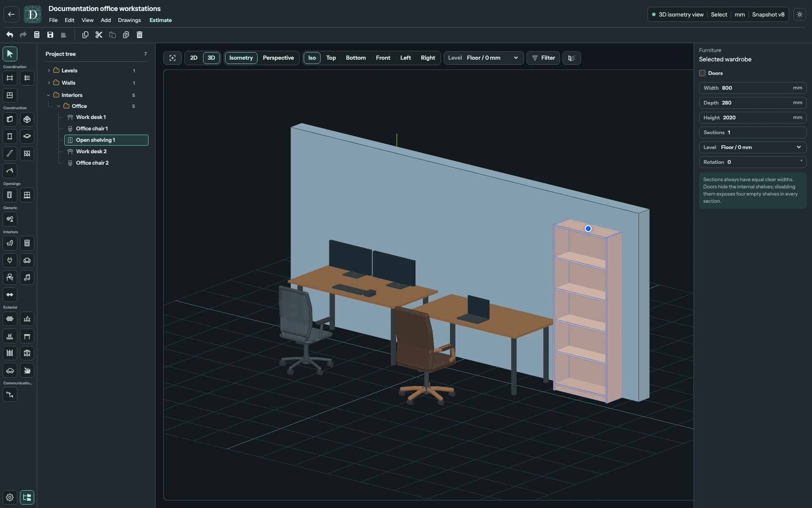Screen dimensions: 812x508
Task: Open the File menu
Action: [53, 20]
